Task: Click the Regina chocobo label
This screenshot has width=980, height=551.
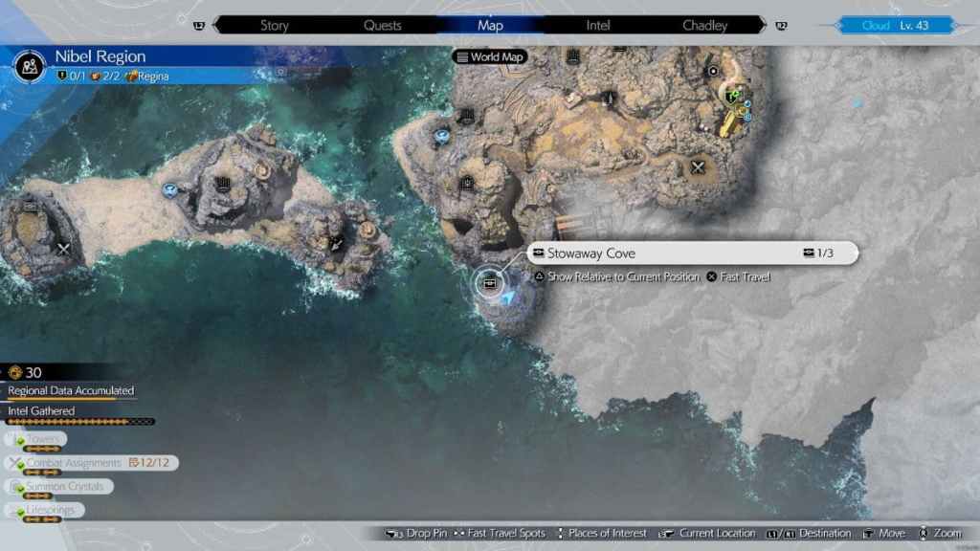Action: [x=147, y=77]
